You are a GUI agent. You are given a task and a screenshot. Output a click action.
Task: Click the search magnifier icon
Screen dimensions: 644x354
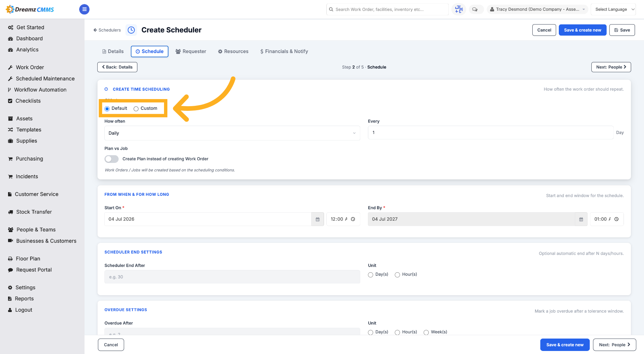[331, 9]
